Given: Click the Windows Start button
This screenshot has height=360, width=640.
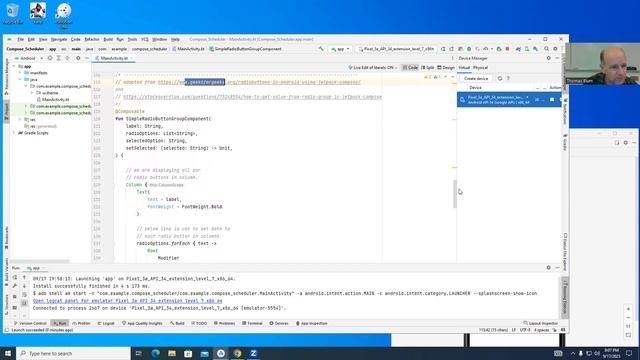Looking at the screenshot, I should [8, 353].
